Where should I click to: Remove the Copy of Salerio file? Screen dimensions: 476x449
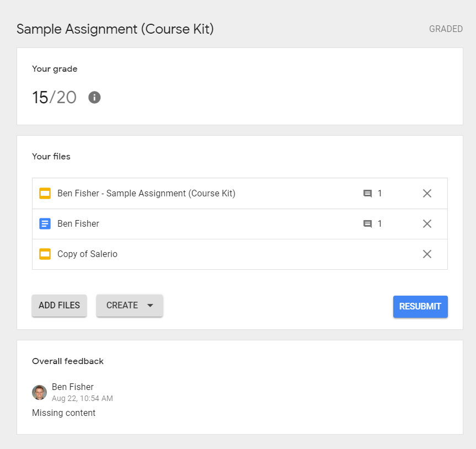pos(427,254)
